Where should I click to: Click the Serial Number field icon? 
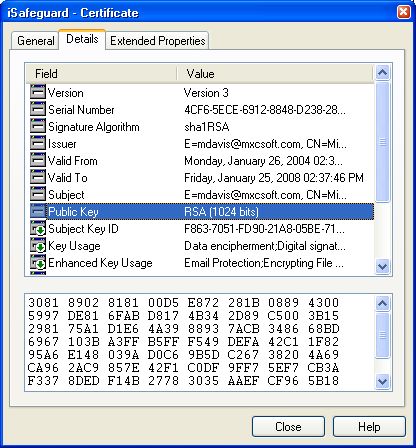[38, 109]
